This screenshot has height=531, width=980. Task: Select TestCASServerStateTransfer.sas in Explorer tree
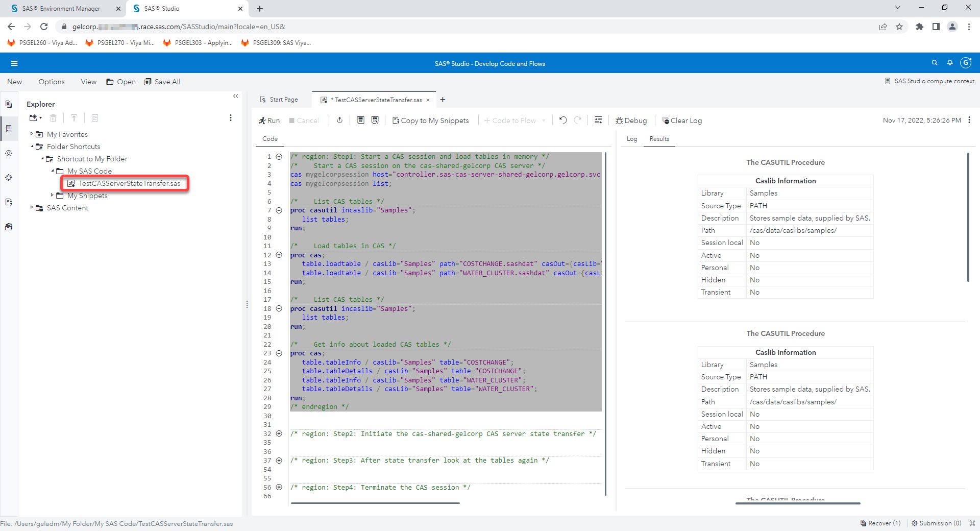pyautogui.click(x=125, y=183)
